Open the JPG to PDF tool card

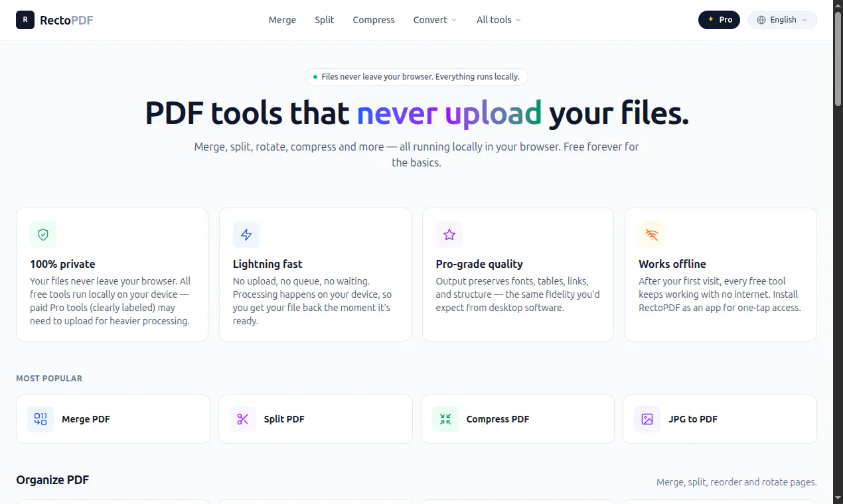[x=720, y=419]
